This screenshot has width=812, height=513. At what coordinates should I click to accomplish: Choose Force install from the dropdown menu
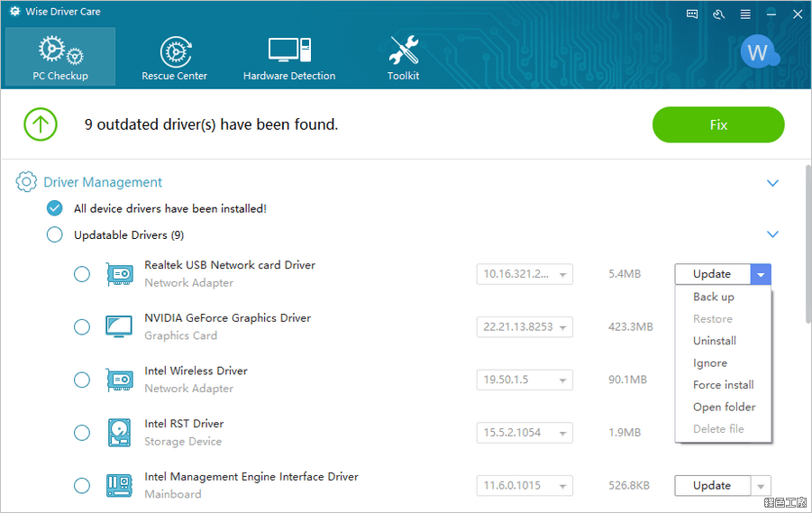pos(724,385)
